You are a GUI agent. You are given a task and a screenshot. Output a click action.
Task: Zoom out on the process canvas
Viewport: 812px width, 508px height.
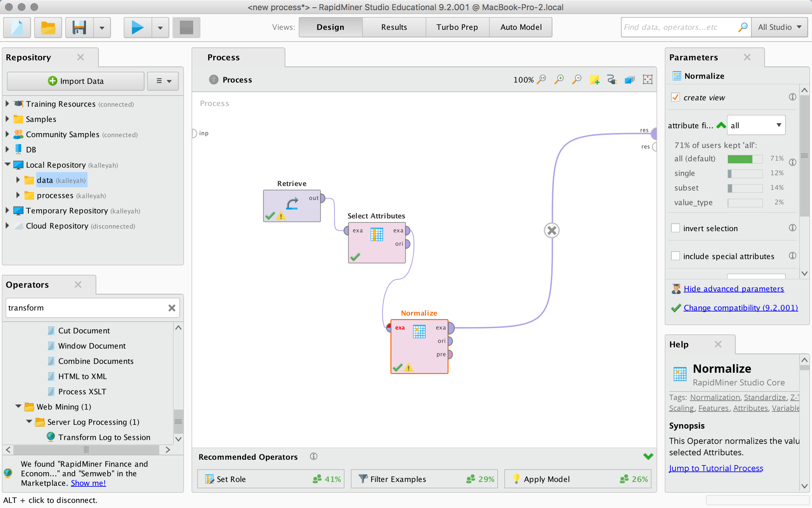click(577, 80)
